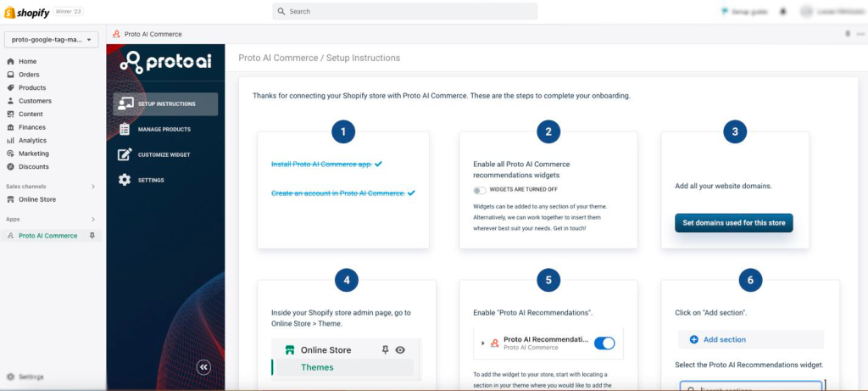The width and height of the screenshot is (868, 391).
Task: Click Set domains used for this store
Action: [734, 222]
